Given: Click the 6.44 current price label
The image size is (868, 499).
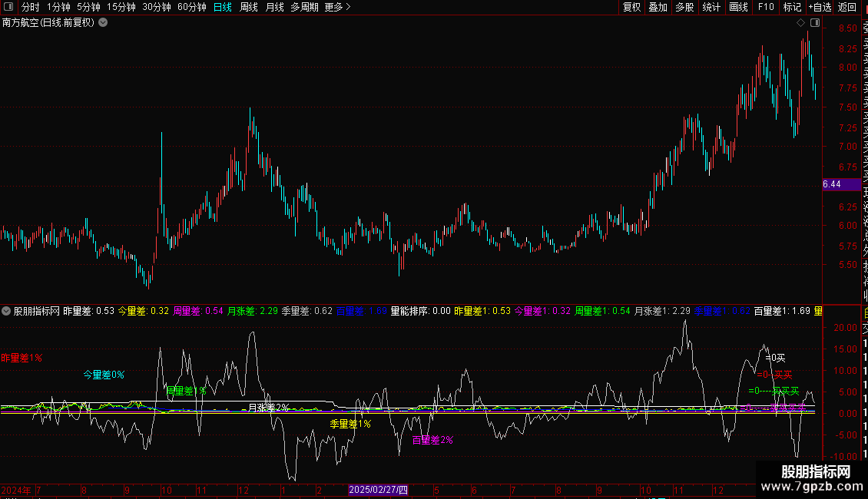Looking at the screenshot, I should [841, 184].
